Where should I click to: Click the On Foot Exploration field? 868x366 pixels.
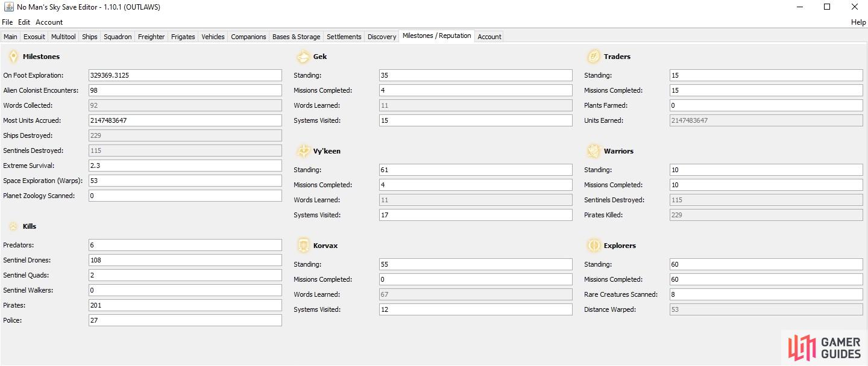tap(185, 75)
